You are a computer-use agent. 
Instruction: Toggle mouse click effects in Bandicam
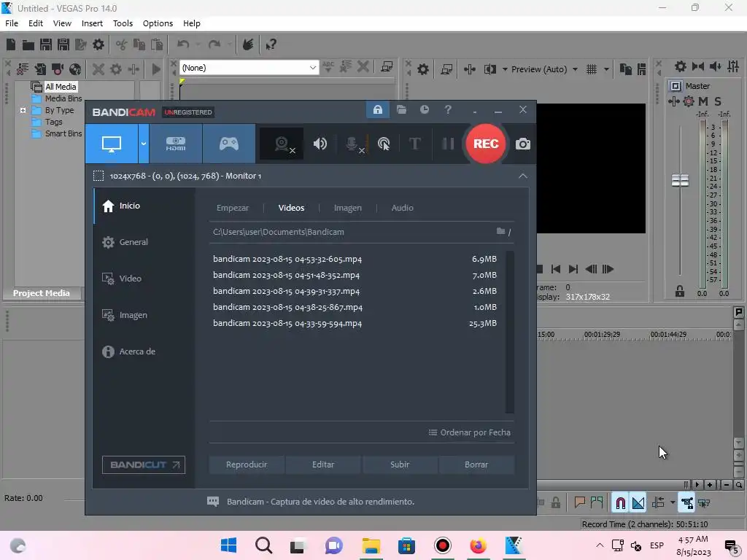(x=384, y=144)
